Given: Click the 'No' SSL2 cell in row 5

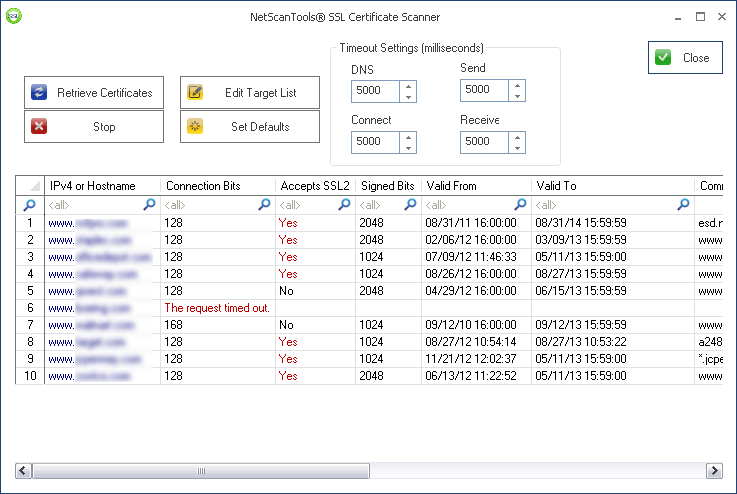Looking at the screenshot, I should (315, 291).
